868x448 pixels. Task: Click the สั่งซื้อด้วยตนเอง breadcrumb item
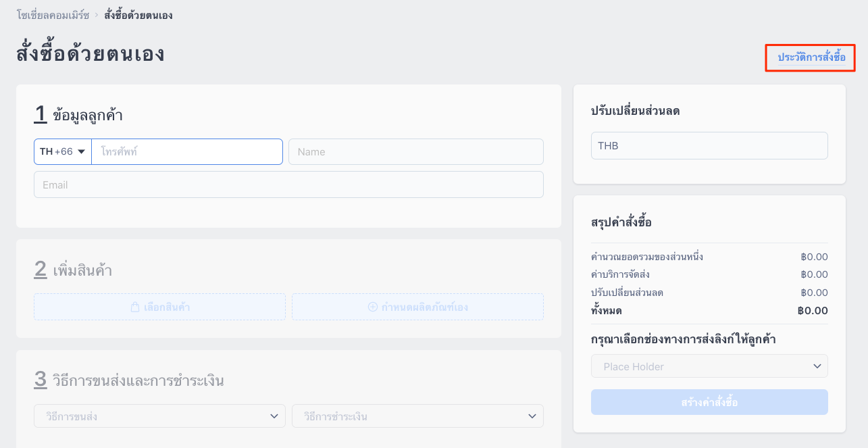tap(138, 15)
